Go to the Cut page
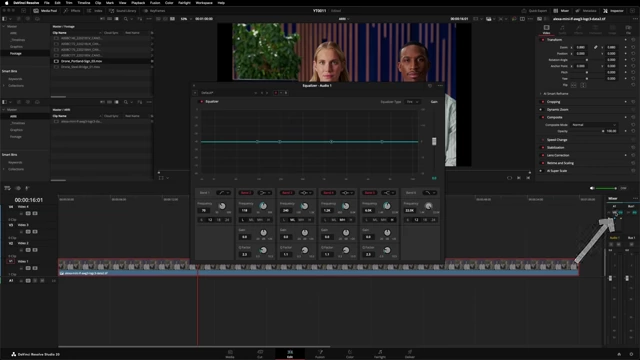This screenshot has width=640, height=360. [x=260, y=353]
